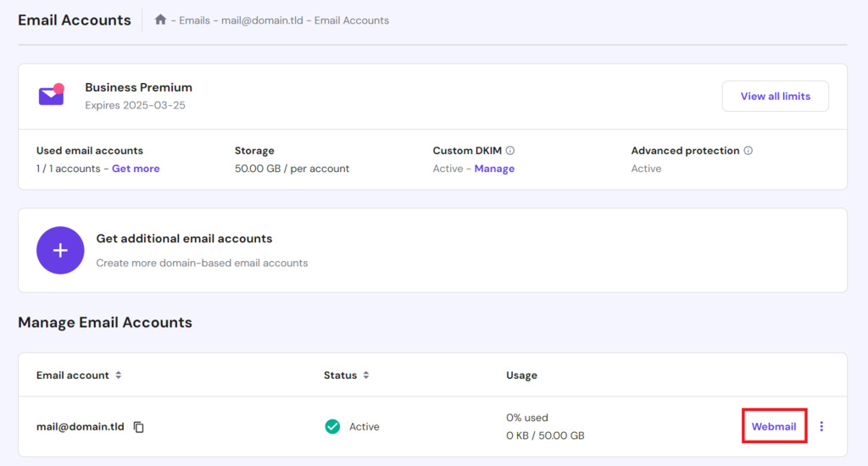This screenshot has width=868, height=466.
Task: Select the Get additional email accounts heading
Action: (x=184, y=239)
